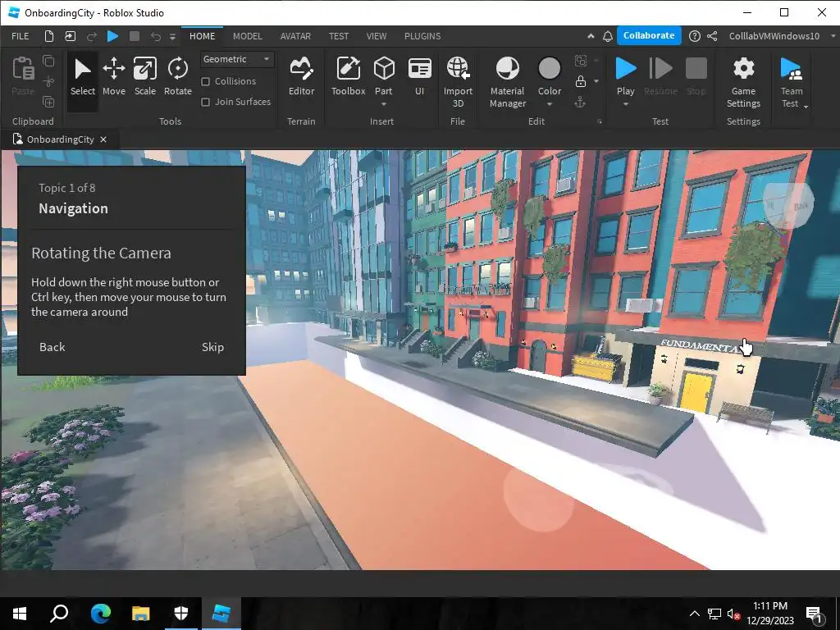Image resolution: width=840 pixels, height=630 pixels.
Task: Open Windows Security from taskbar
Action: point(181,613)
